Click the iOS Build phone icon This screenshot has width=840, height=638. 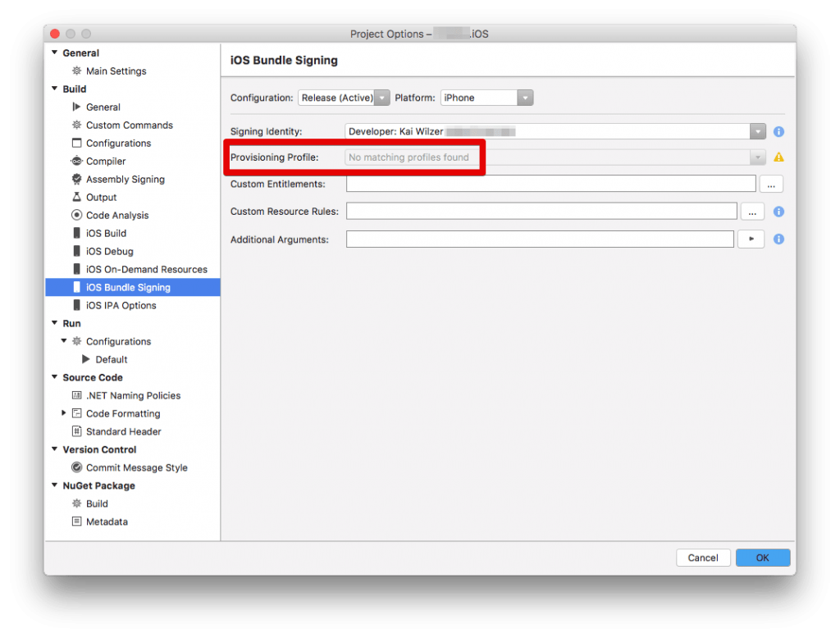[x=76, y=233]
